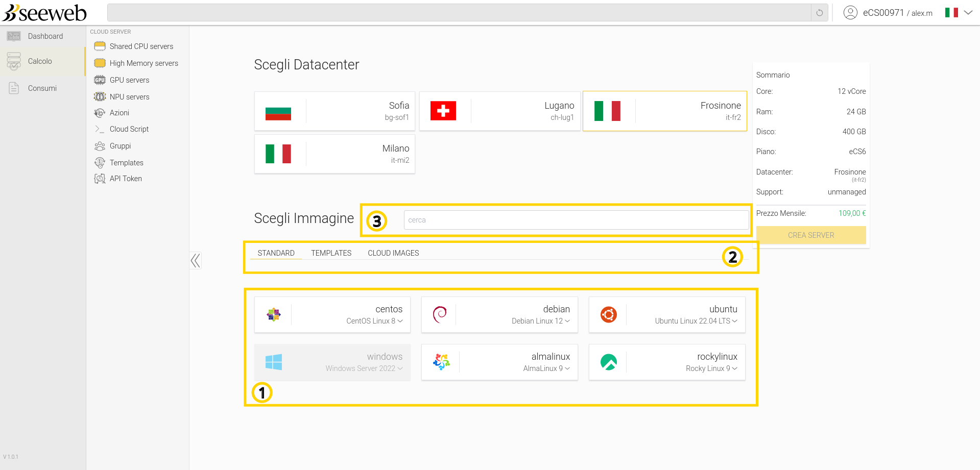This screenshot has width=980, height=470.
Task: Click the GPU servers icon
Action: coord(100,80)
